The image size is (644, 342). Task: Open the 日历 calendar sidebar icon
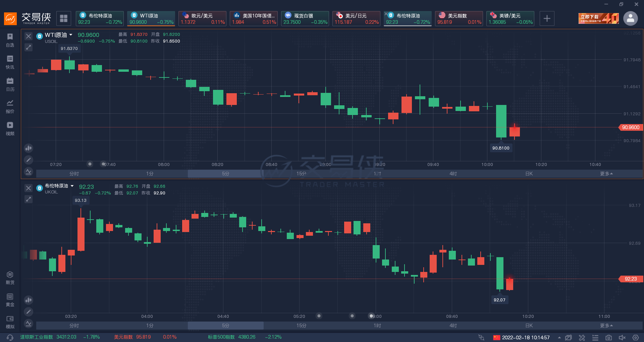pyautogui.click(x=10, y=84)
